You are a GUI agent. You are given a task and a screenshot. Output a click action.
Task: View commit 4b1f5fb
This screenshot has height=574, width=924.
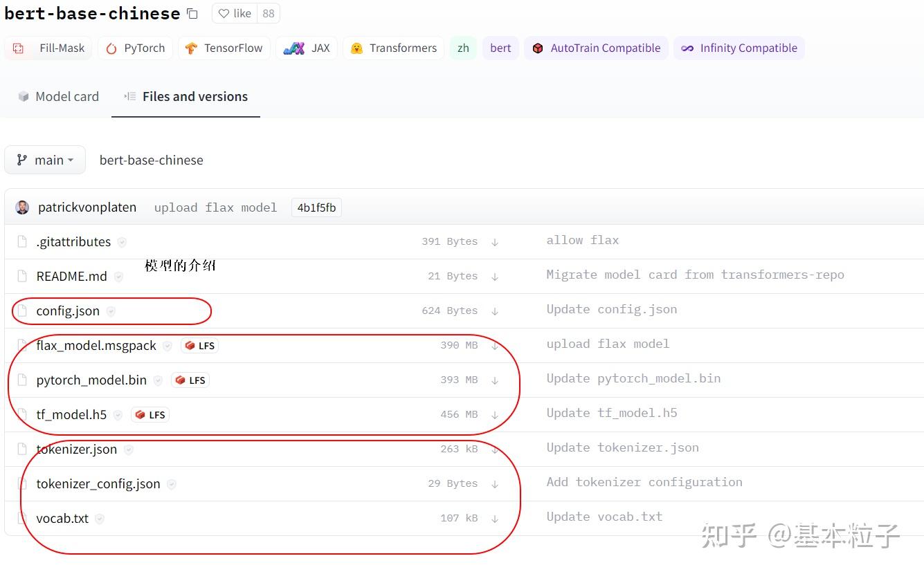pos(316,207)
